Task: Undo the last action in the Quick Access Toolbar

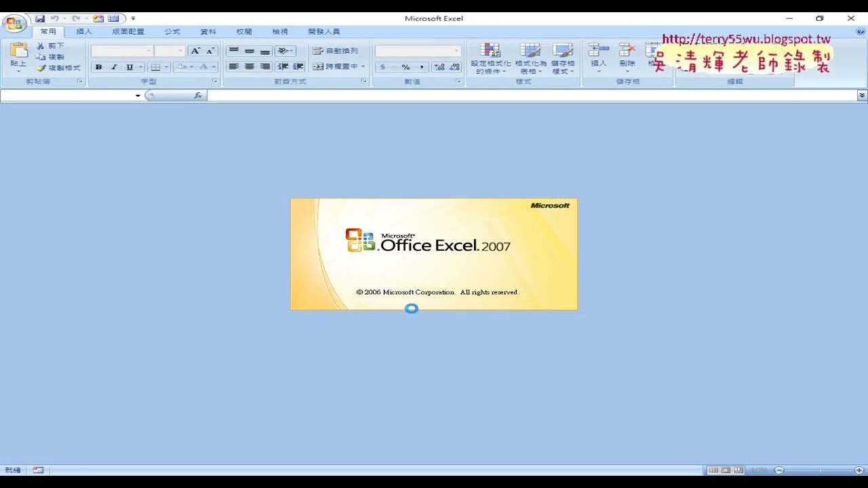Action: point(55,18)
